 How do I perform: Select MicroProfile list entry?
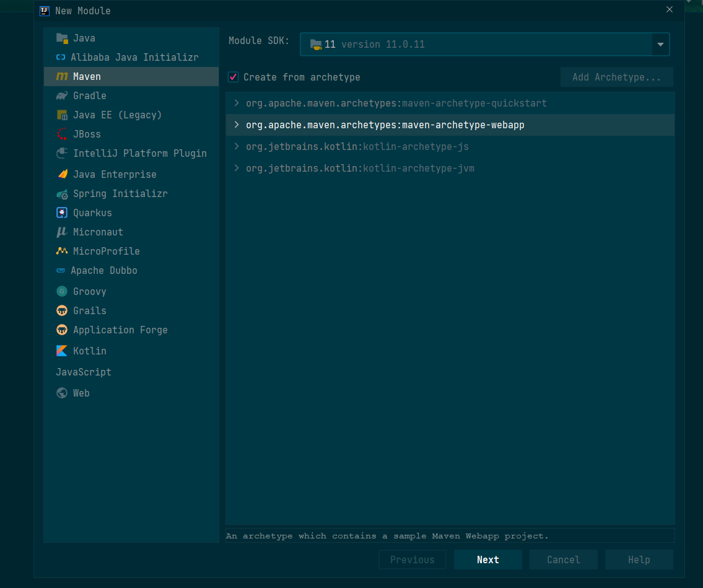[x=131, y=251]
